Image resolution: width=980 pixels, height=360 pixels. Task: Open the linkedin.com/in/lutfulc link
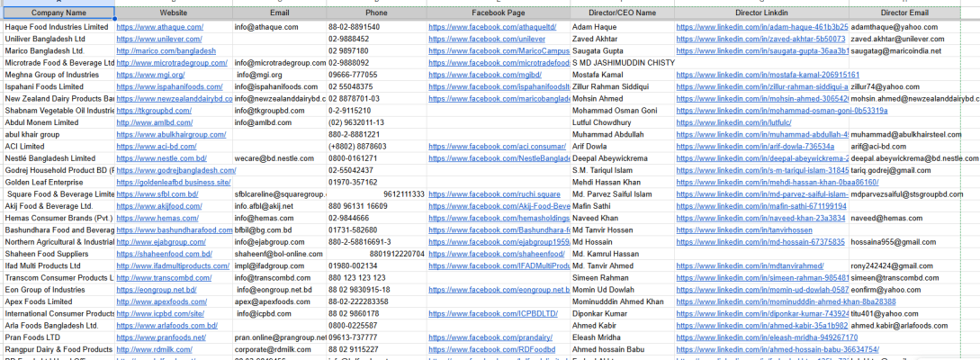pos(733,122)
